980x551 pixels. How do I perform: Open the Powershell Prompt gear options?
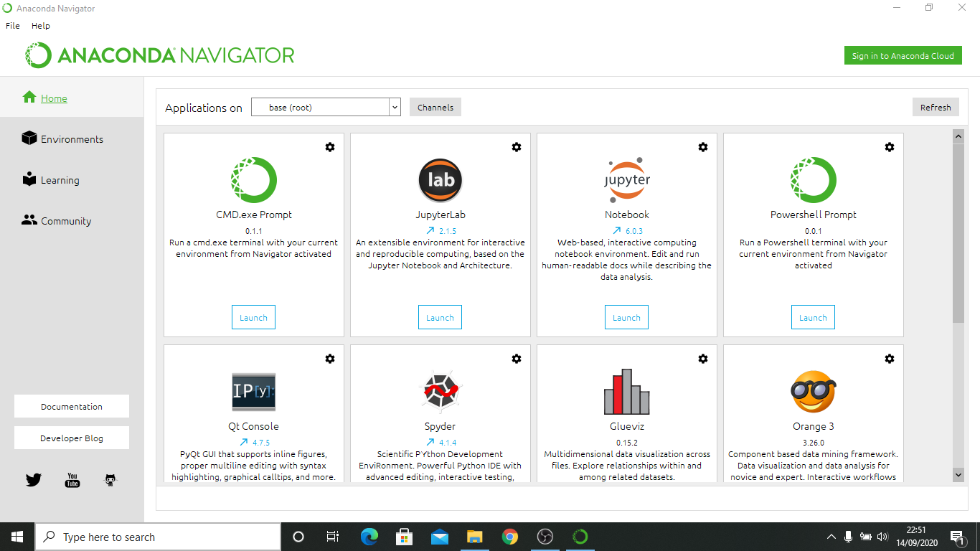[x=890, y=147]
